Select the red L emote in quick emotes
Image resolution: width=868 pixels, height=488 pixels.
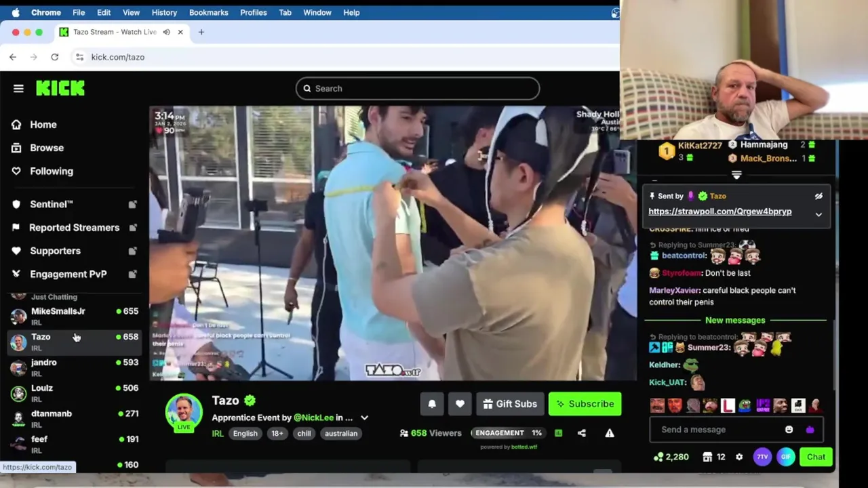(728, 406)
